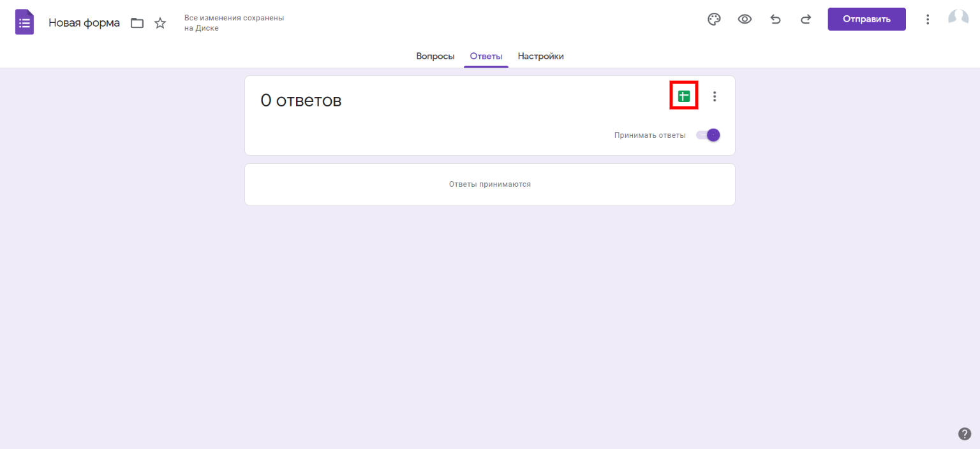Click the form title Новая форма
The height and width of the screenshot is (449, 980).
[x=84, y=23]
